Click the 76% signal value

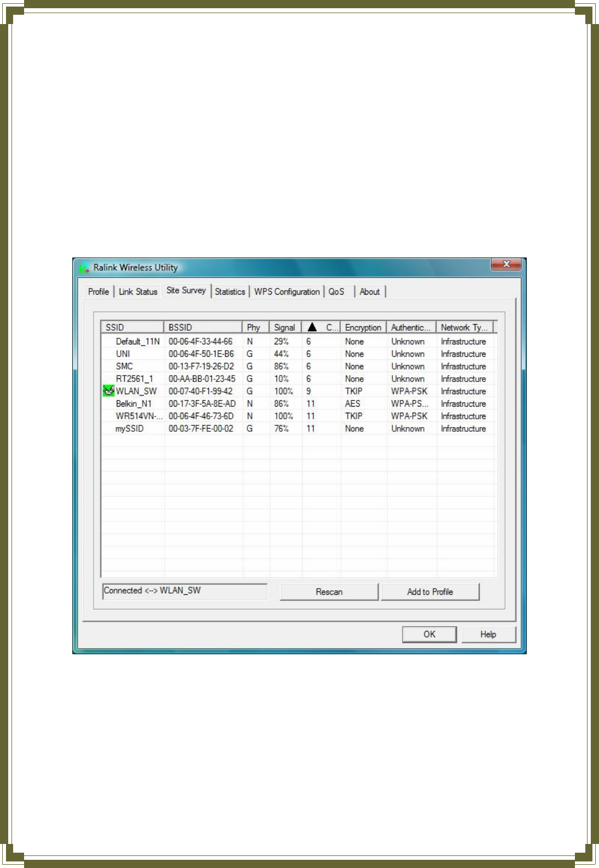281,429
